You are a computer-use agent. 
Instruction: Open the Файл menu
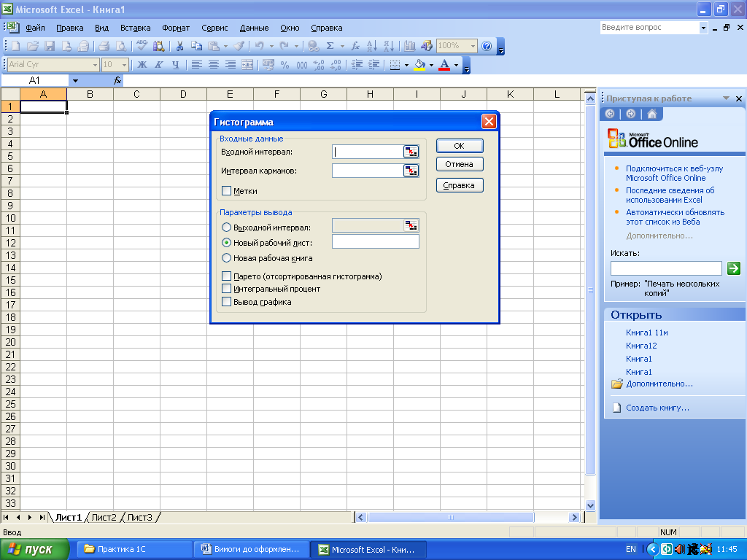point(35,28)
